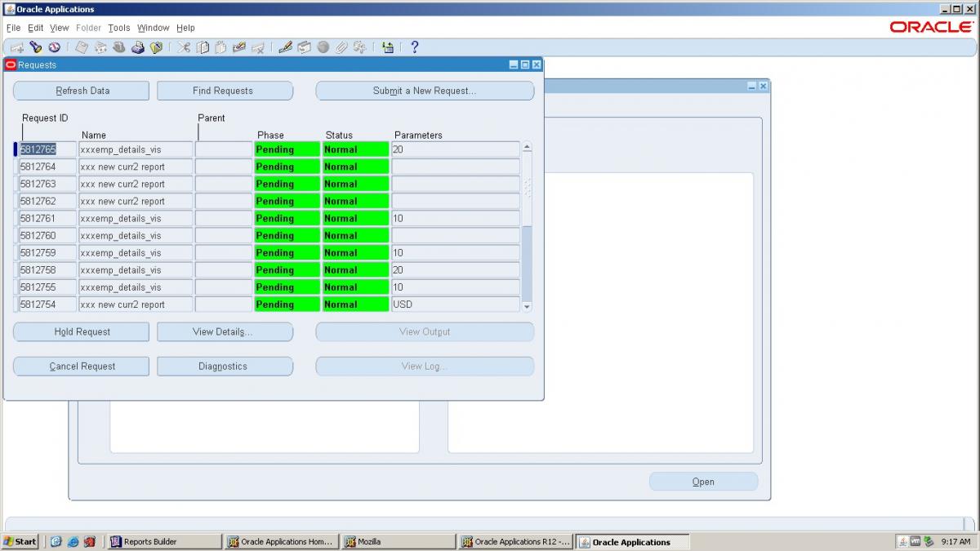Click the Find flashlight toolbar icon

[36, 47]
